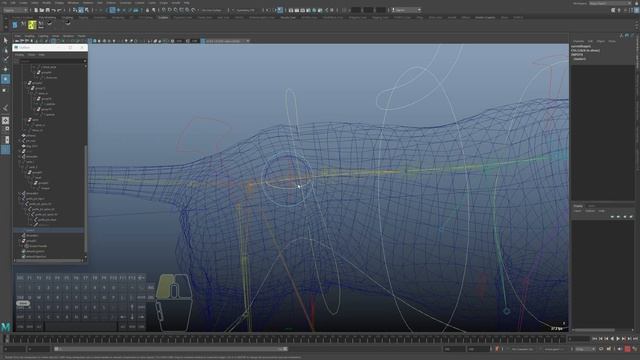Screen dimensions: 640x360
Task: Toggle playback loop icon near frame rate
Action: 601,349
